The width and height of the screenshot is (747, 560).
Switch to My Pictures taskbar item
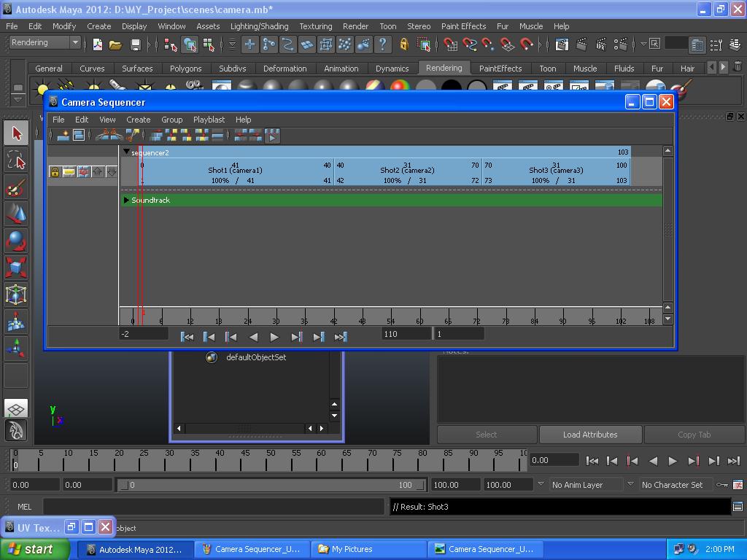(x=368, y=549)
